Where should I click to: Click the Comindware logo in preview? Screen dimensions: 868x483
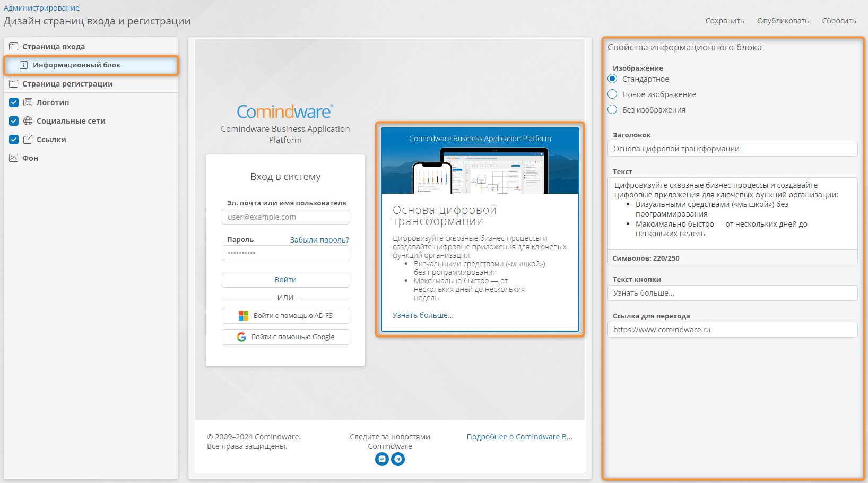pos(285,112)
